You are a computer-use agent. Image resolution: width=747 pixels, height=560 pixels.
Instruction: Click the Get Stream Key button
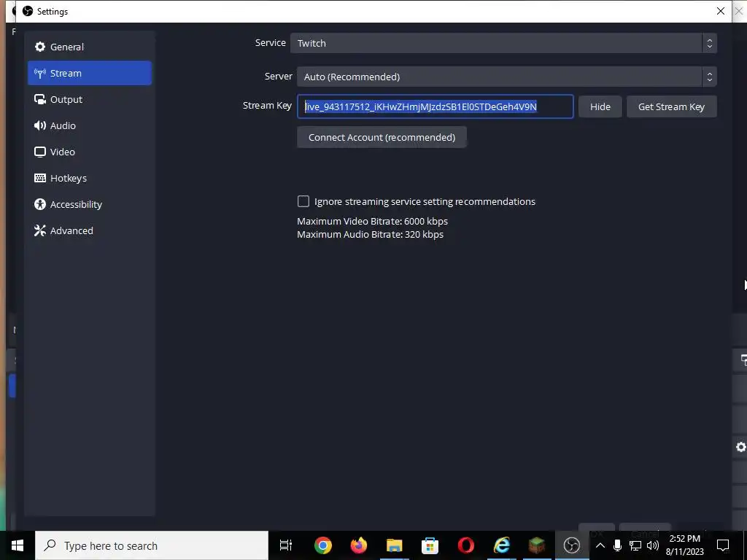[x=671, y=106]
